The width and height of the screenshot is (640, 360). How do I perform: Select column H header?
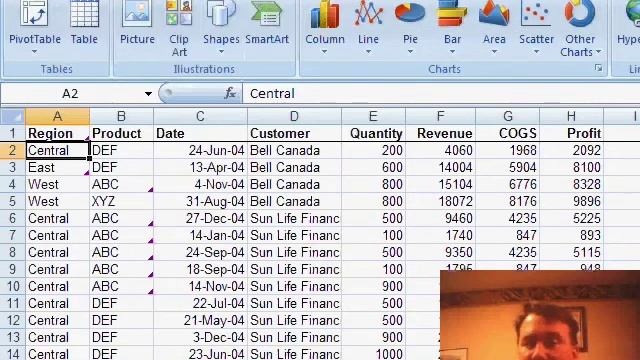[571, 116]
